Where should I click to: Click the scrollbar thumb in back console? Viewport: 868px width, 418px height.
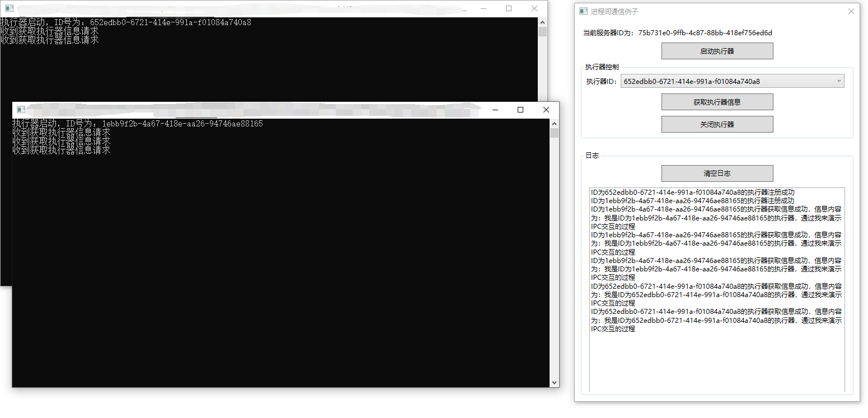tap(542, 31)
